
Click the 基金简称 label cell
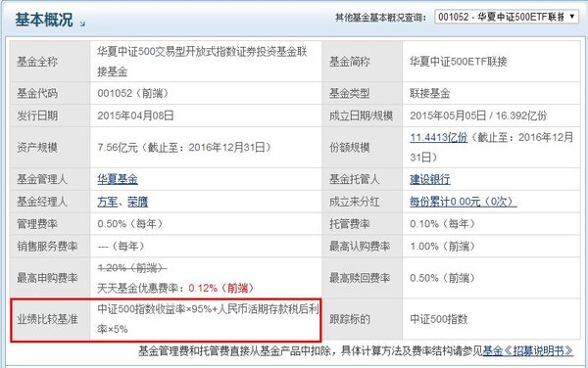tap(363, 62)
